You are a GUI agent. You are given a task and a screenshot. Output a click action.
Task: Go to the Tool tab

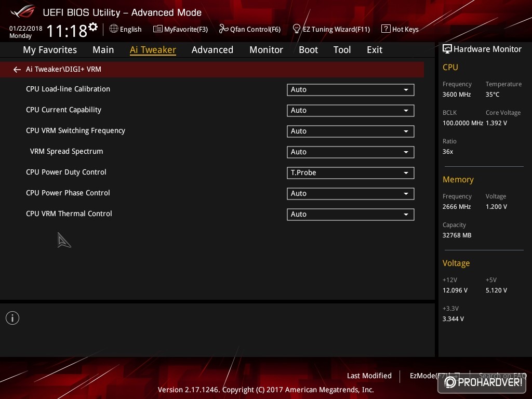[x=342, y=50]
